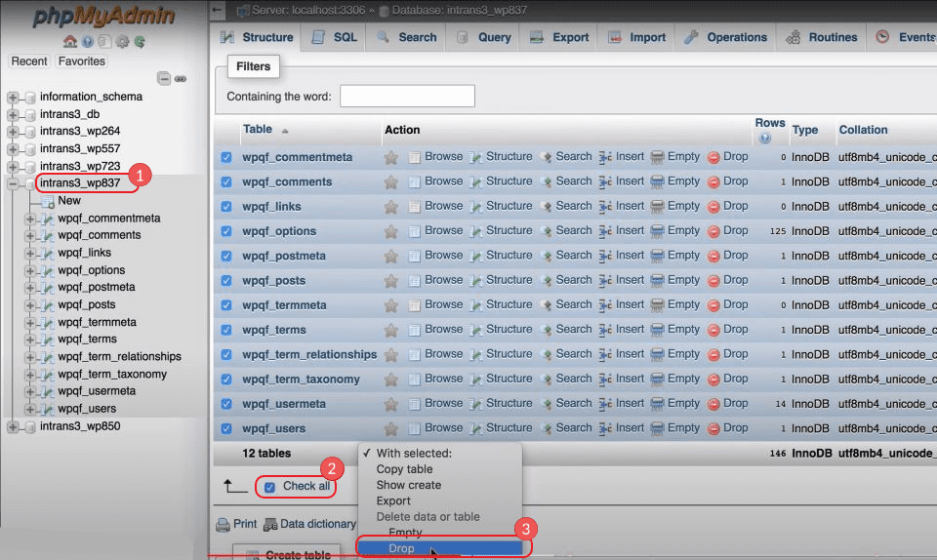Click the Containing the word filter field
Viewport: 937px width, 560px height.
pyautogui.click(x=407, y=97)
